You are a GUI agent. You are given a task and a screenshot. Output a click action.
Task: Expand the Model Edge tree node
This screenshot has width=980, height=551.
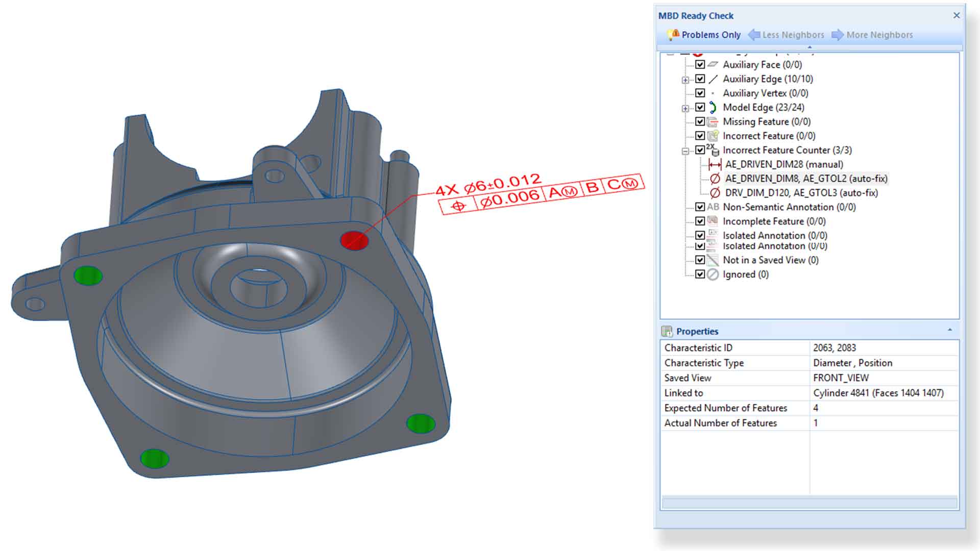685,108
